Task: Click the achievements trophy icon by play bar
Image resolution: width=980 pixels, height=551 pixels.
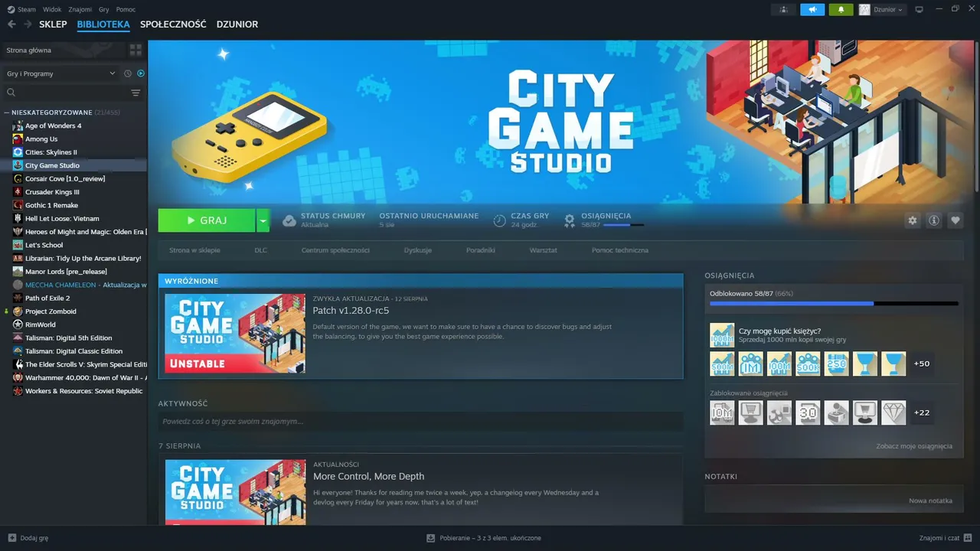Action: 569,220
